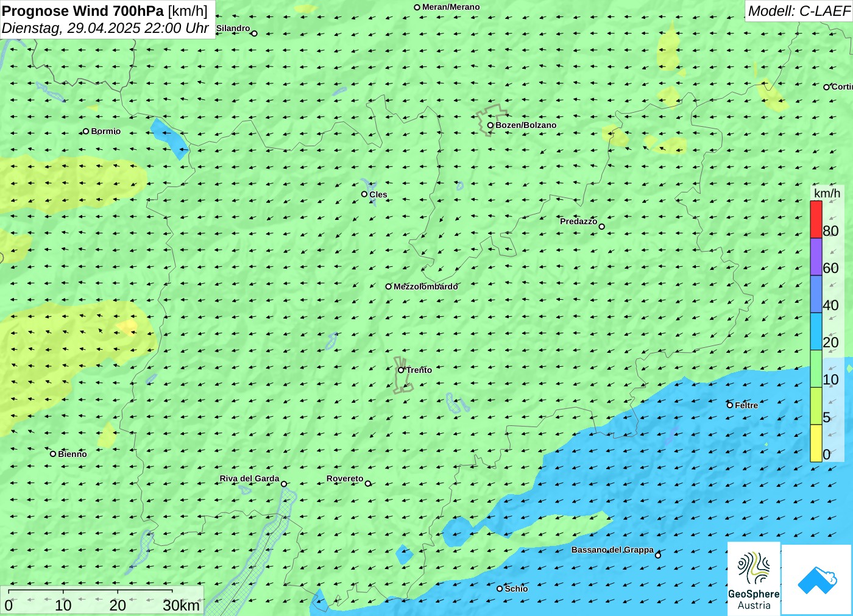The image size is (853, 616).
Task: Click the green 10 km/h legend color
Action: pyautogui.click(x=816, y=369)
